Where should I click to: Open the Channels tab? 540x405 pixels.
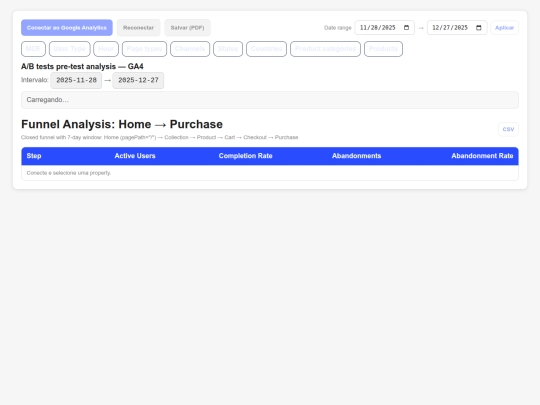coord(190,49)
